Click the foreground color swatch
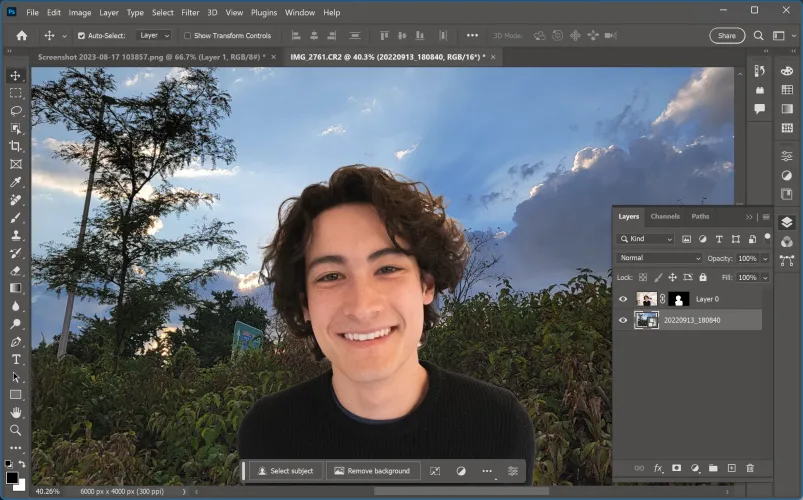Screen dimensions: 803x500 [x=12, y=478]
